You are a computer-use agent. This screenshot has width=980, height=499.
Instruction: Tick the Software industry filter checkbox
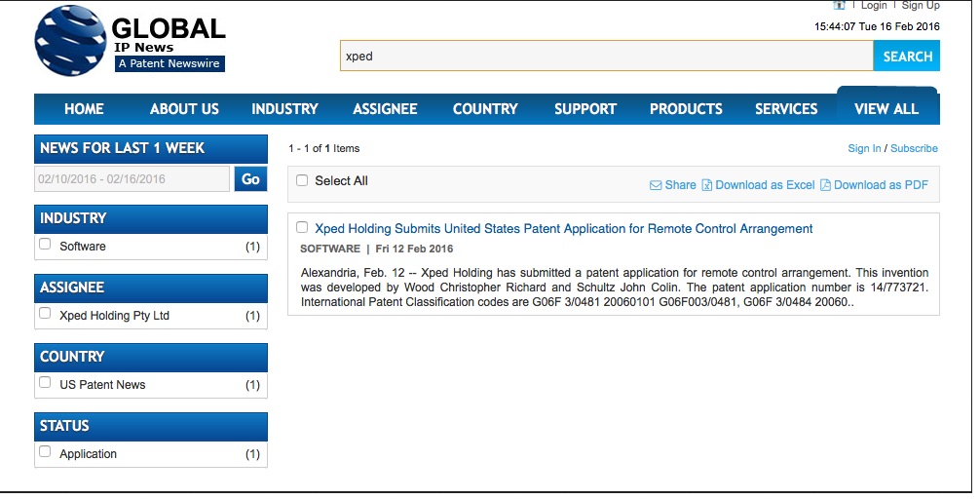click(45, 245)
